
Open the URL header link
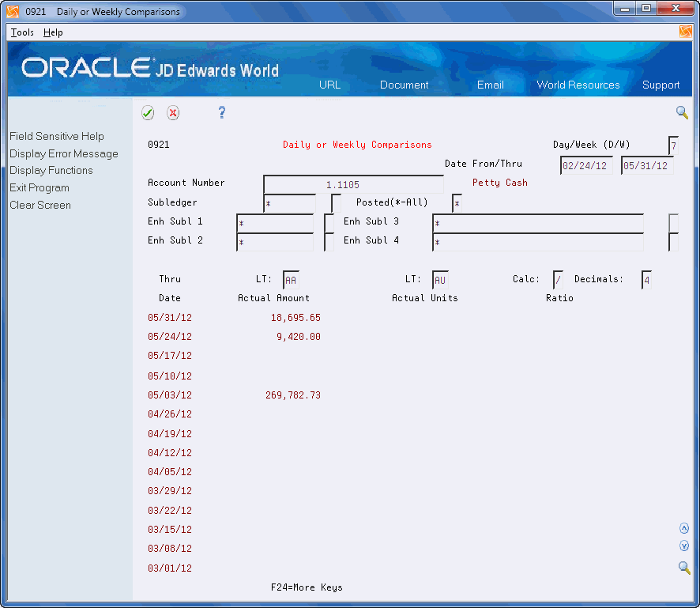click(330, 85)
